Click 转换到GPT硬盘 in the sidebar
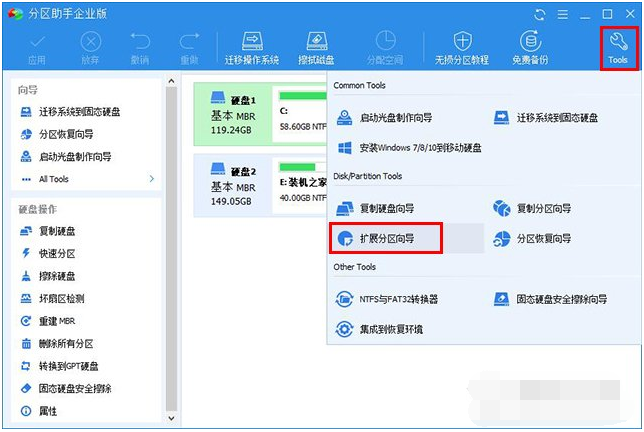 click(x=68, y=366)
